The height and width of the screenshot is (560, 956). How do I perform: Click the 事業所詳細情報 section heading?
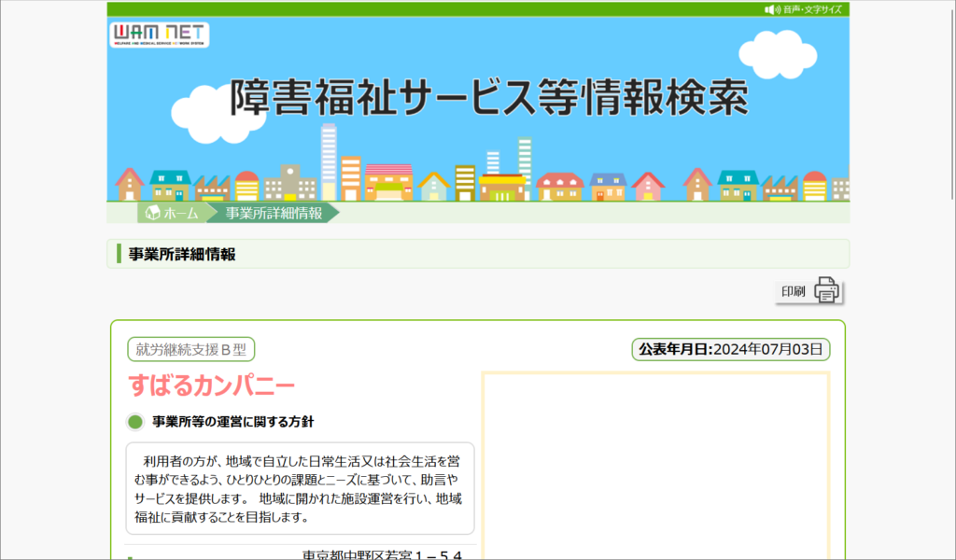tap(182, 254)
